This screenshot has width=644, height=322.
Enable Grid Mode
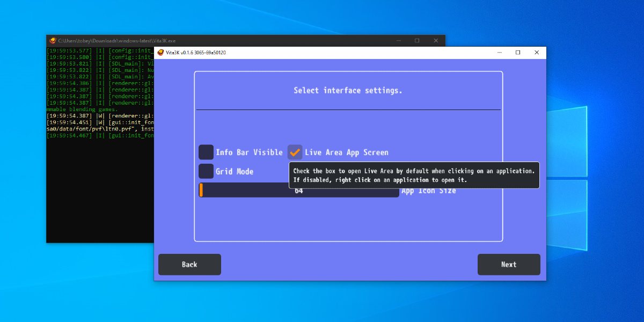[x=206, y=171]
